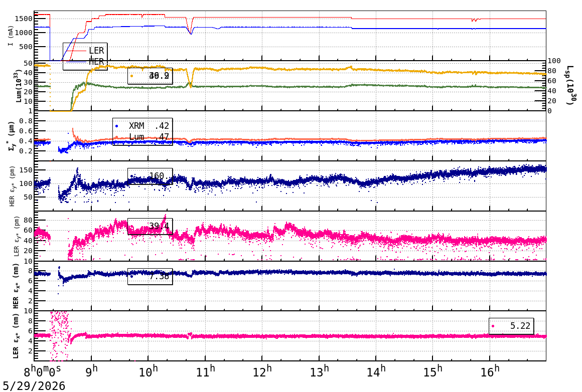Click the 7.38 legend value in the HER εx* plot
Viewport: 582px width, 392px height.
click(159, 276)
